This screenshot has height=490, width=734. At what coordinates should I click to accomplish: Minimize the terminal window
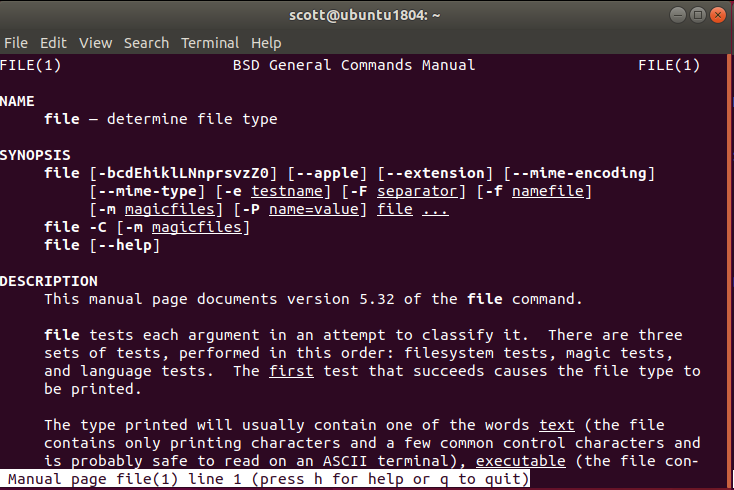coord(677,15)
